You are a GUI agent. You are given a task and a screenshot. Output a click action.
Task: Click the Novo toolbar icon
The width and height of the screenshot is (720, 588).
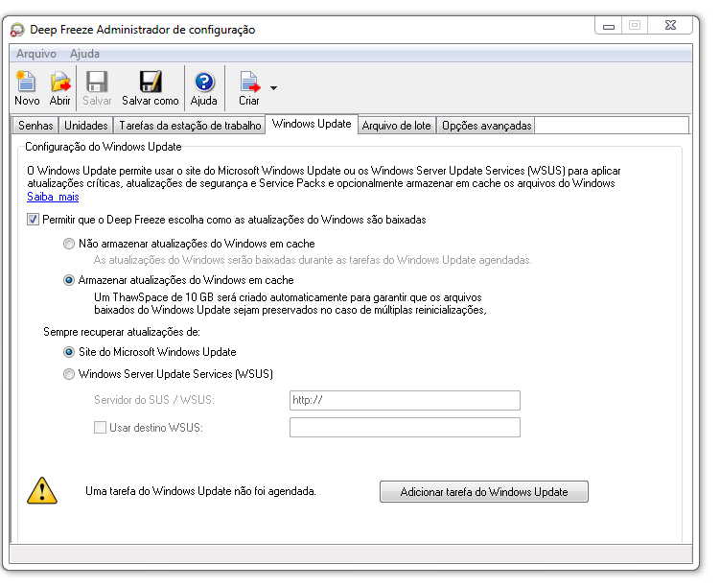[26, 87]
